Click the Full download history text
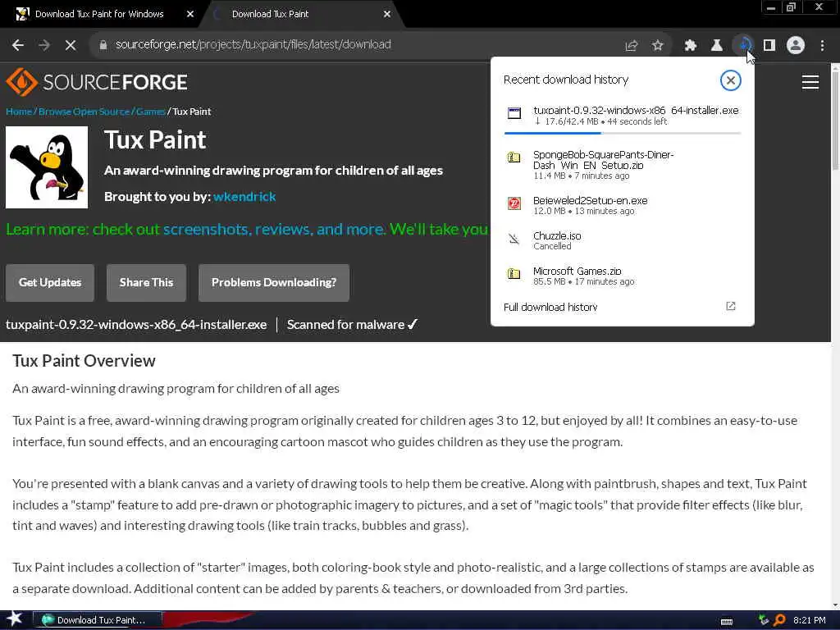The height and width of the screenshot is (630, 840). point(550,307)
